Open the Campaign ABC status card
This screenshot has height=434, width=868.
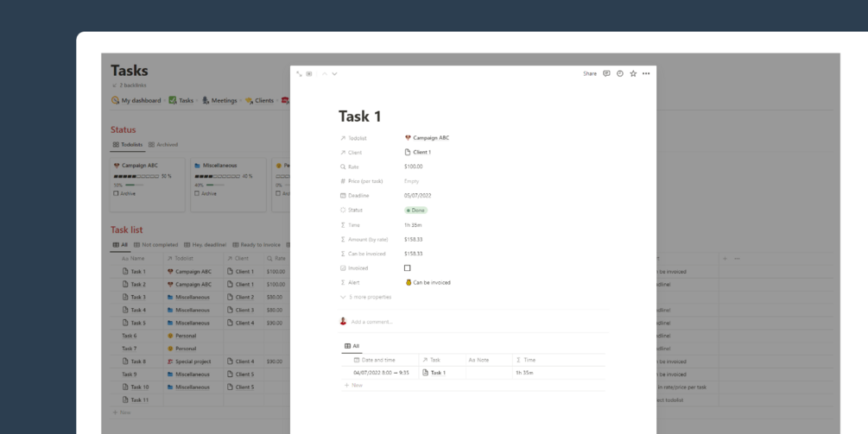point(147,185)
